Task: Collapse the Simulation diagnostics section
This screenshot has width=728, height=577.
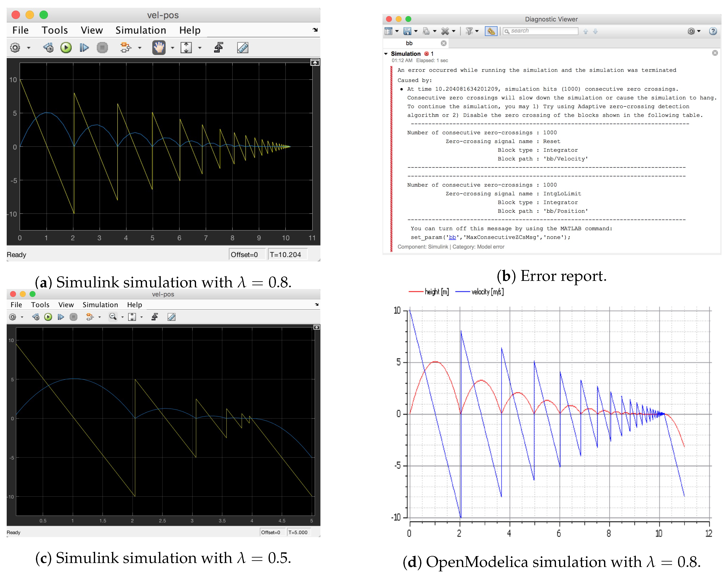Action: [x=386, y=54]
